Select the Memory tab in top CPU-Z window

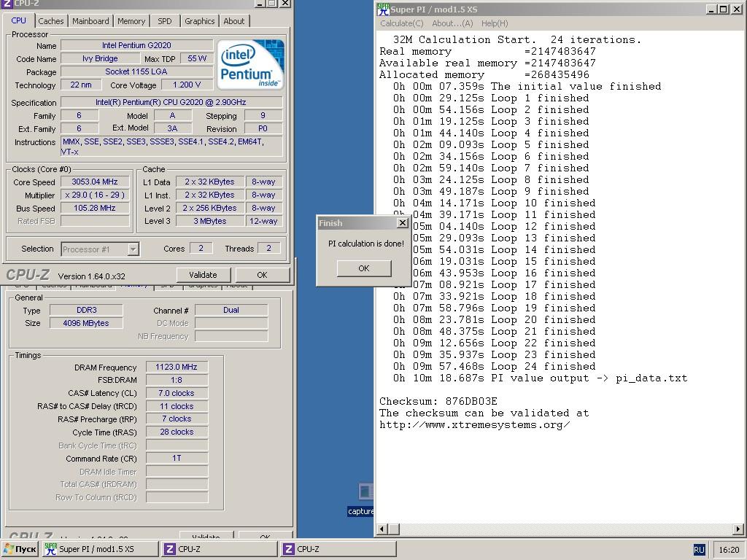[131, 21]
